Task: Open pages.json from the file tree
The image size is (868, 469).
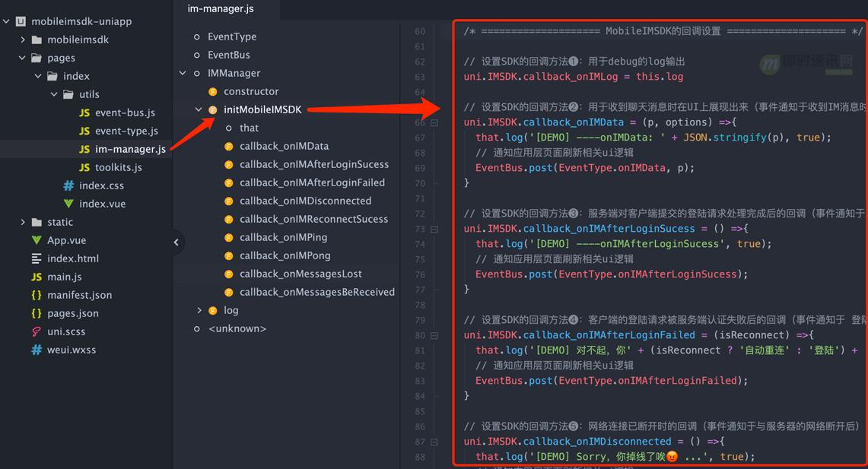Action: click(x=73, y=313)
